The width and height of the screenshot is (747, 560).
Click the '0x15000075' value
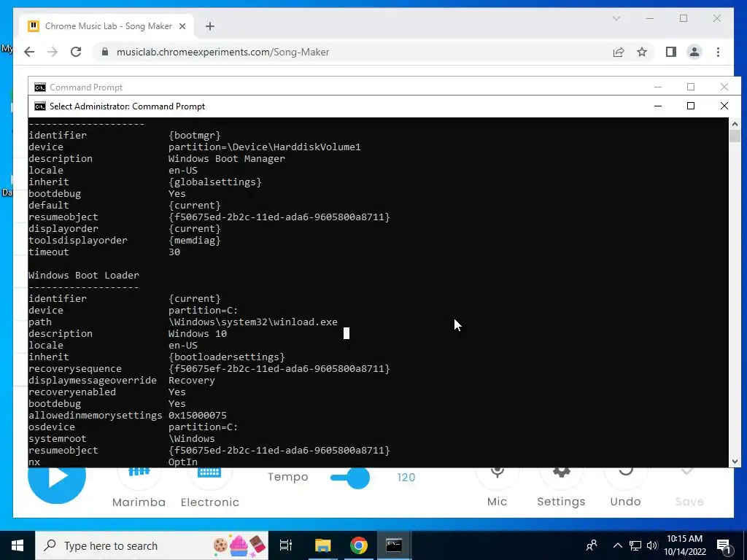tap(197, 415)
